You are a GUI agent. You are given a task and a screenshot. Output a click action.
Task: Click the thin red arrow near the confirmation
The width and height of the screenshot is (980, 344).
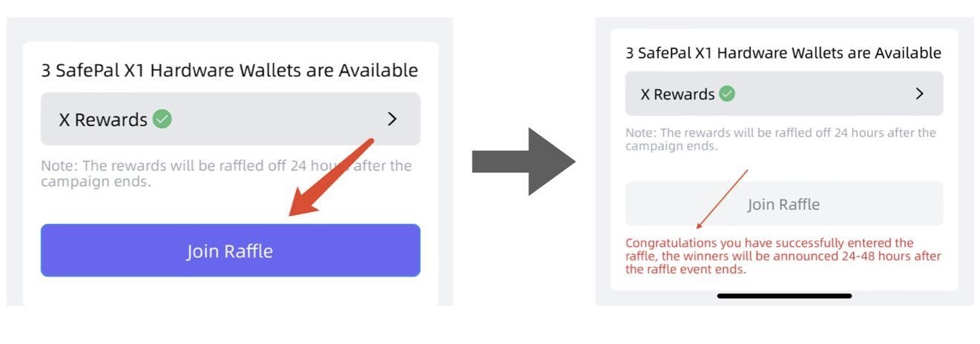(x=722, y=199)
